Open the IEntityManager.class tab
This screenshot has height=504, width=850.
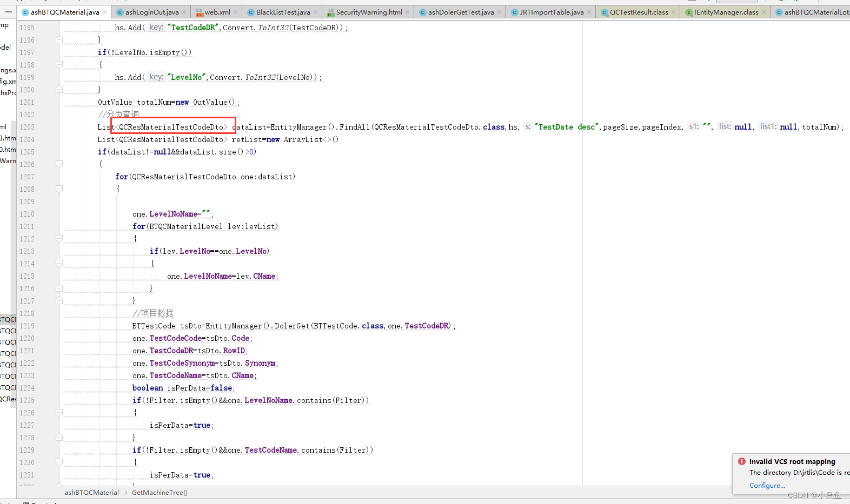pos(726,12)
